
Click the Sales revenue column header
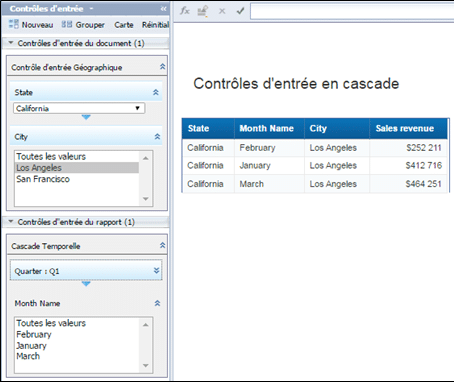[408, 128]
